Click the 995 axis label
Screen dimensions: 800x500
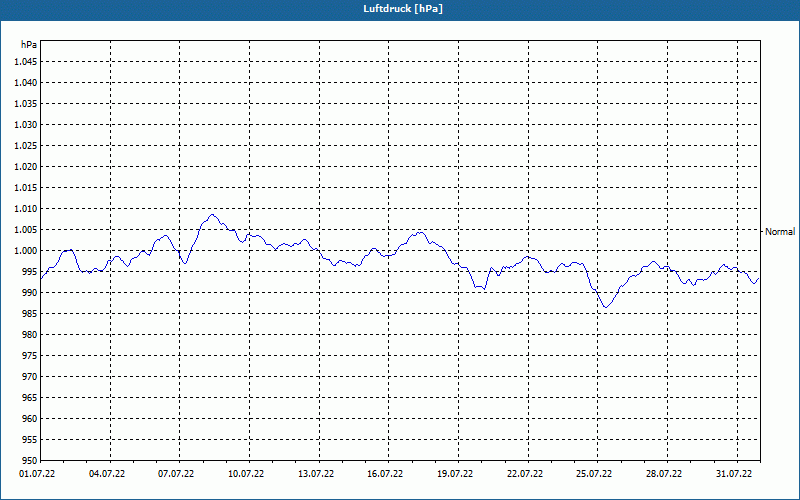coord(31,271)
